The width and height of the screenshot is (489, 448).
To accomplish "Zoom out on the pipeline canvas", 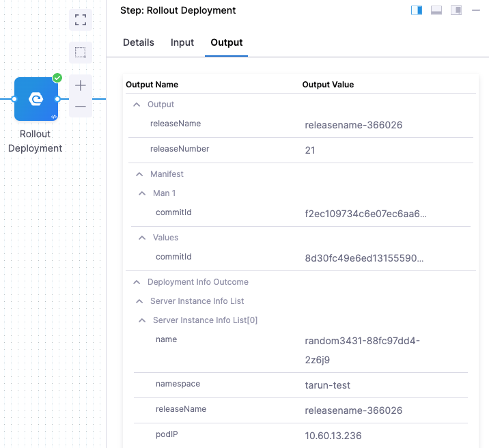I will [x=81, y=107].
